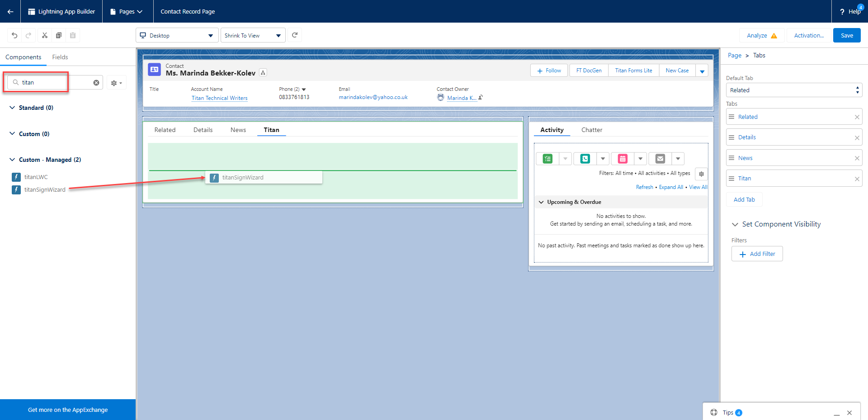The image size is (868, 420).
Task: Refresh the canvas with the reload icon
Action: click(x=295, y=35)
